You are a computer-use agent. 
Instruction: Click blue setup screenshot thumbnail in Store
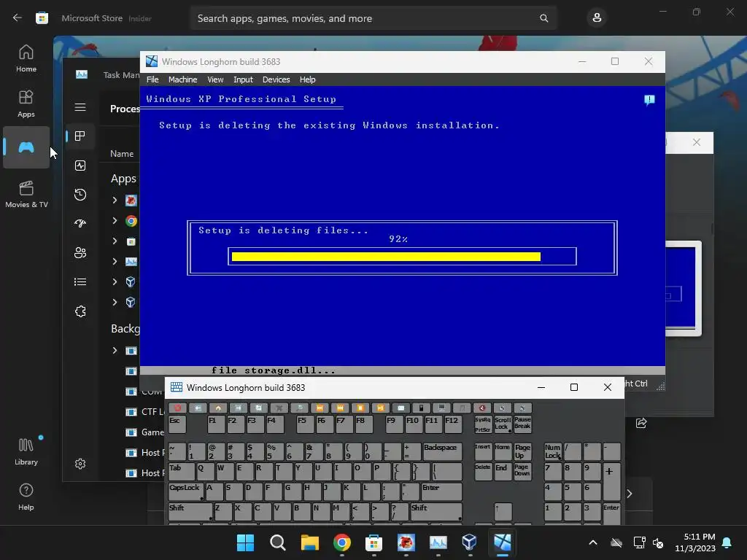(x=683, y=289)
